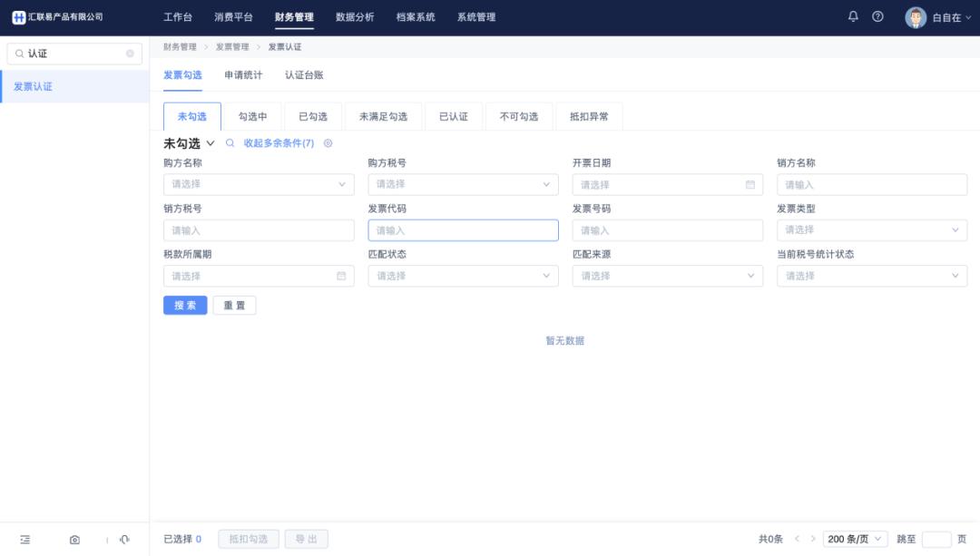Screen dimensions: 980x556
Task: Open the 购方名称 selection dropdown
Action: [x=259, y=184]
